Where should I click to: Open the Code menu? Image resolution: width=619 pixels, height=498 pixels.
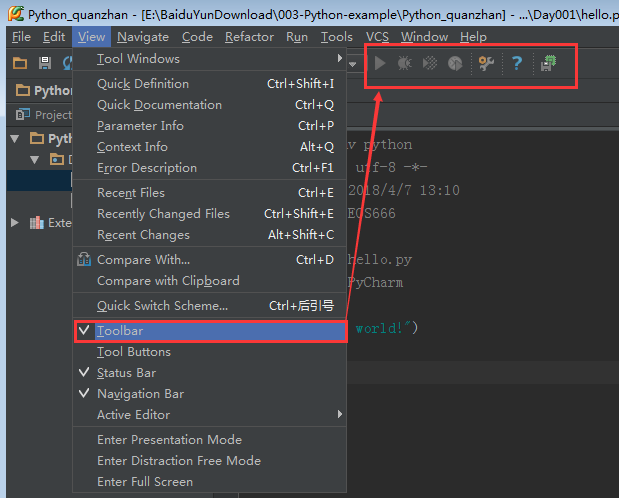197,37
